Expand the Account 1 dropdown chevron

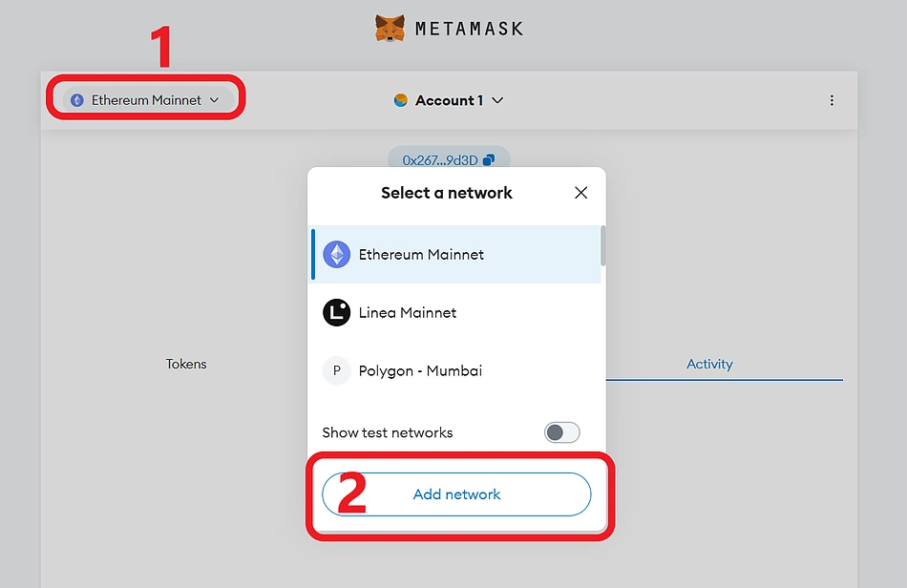click(497, 100)
